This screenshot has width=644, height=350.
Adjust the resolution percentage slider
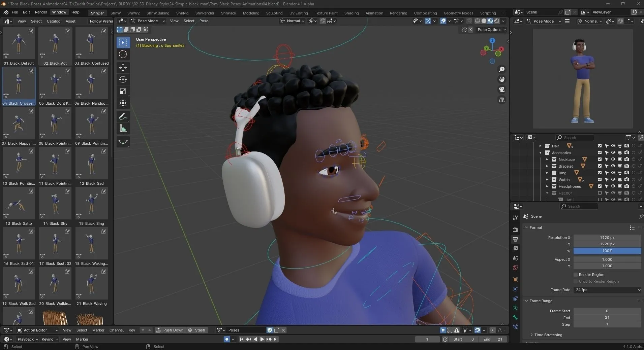point(607,251)
